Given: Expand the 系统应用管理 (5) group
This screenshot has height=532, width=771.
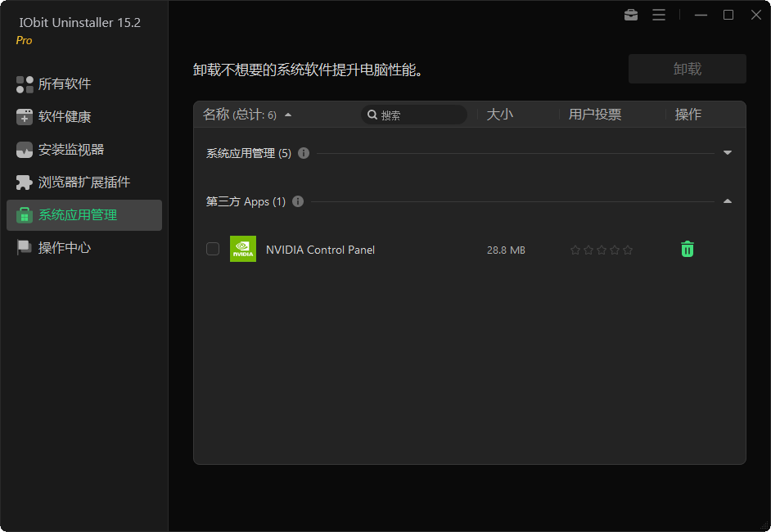Looking at the screenshot, I should [727, 153].
